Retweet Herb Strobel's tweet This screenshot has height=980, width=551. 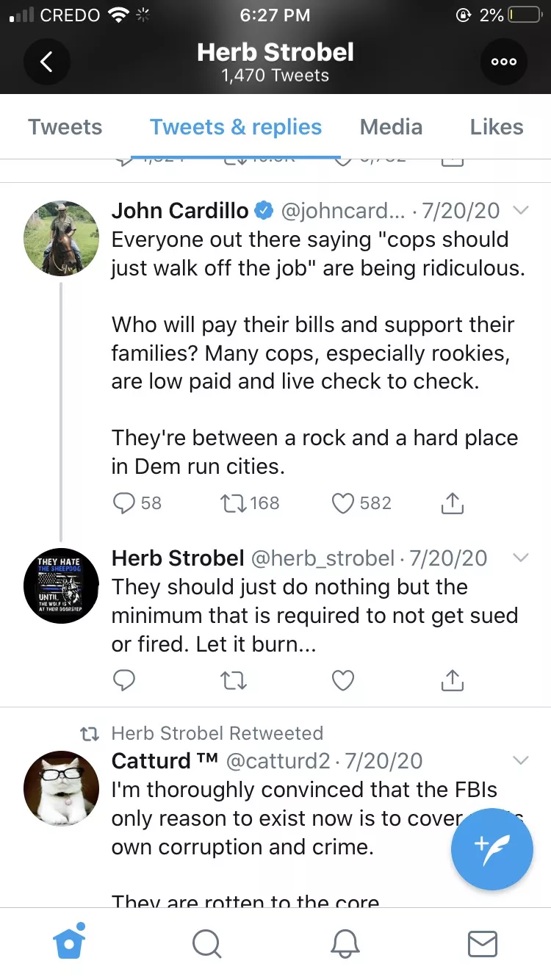coord(234,681)
